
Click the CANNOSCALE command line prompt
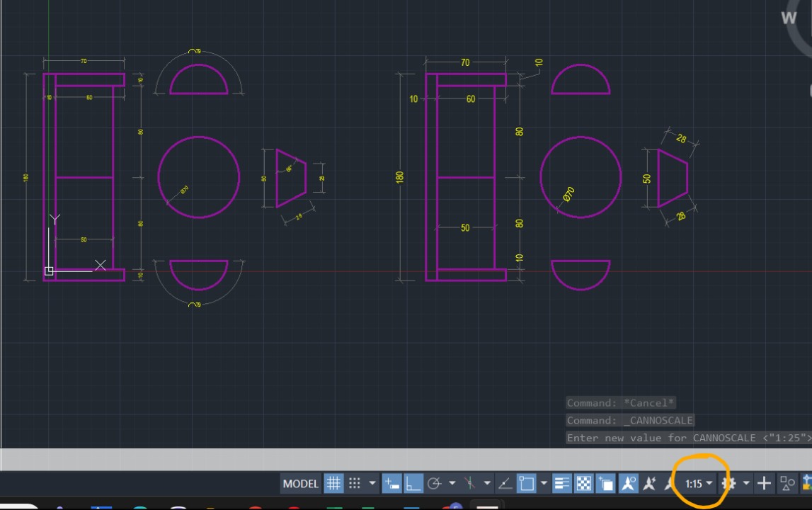click(x=688, y=438)
